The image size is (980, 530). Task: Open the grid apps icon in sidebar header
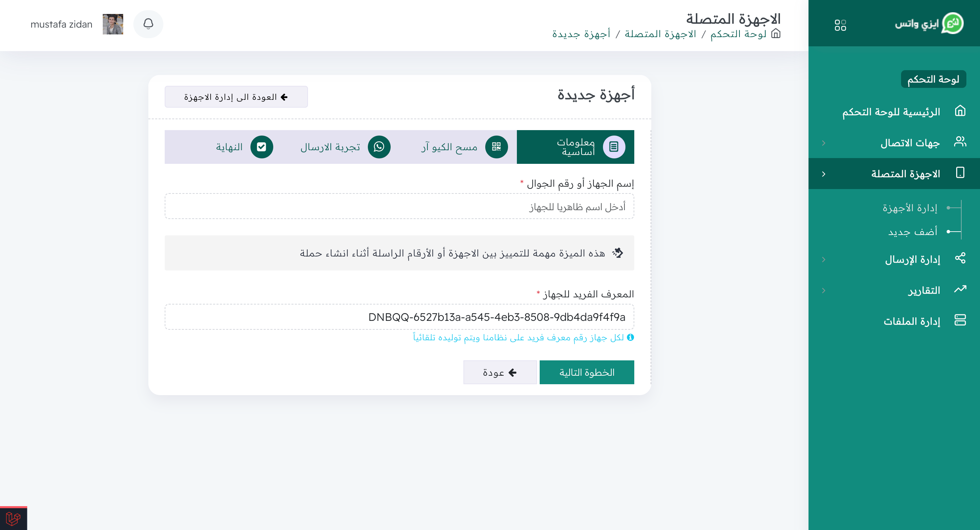click(840, 25)
